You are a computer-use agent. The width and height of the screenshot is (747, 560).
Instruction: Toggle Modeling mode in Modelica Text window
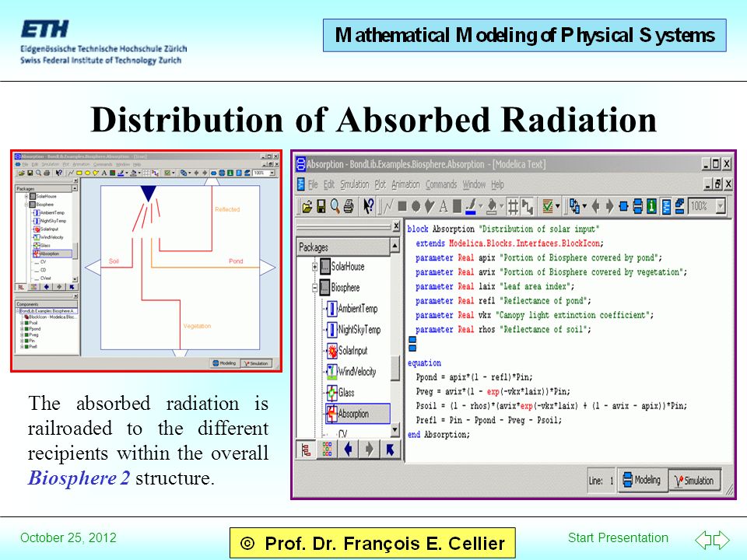pos(642,480)
